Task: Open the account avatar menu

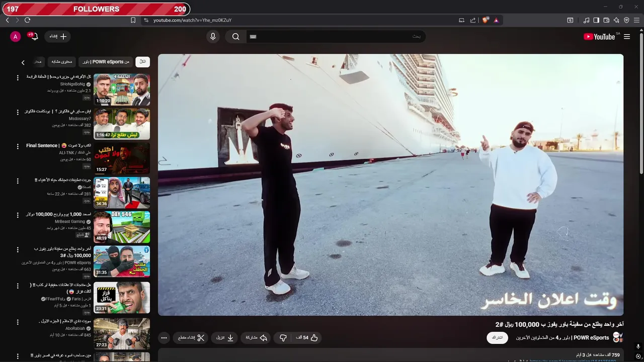Action: click(x=16, y=37)
